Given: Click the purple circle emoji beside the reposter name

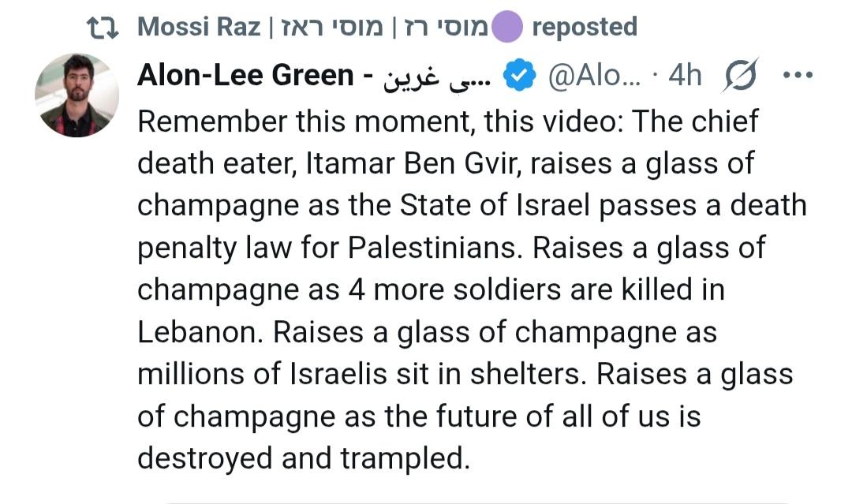Looking at the screenshot, I should click(507, 28).
